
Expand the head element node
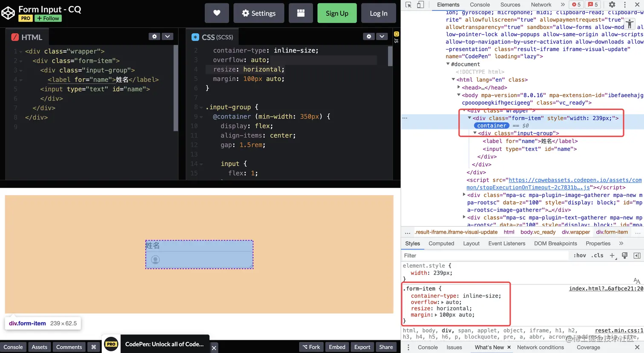(459, 87)
